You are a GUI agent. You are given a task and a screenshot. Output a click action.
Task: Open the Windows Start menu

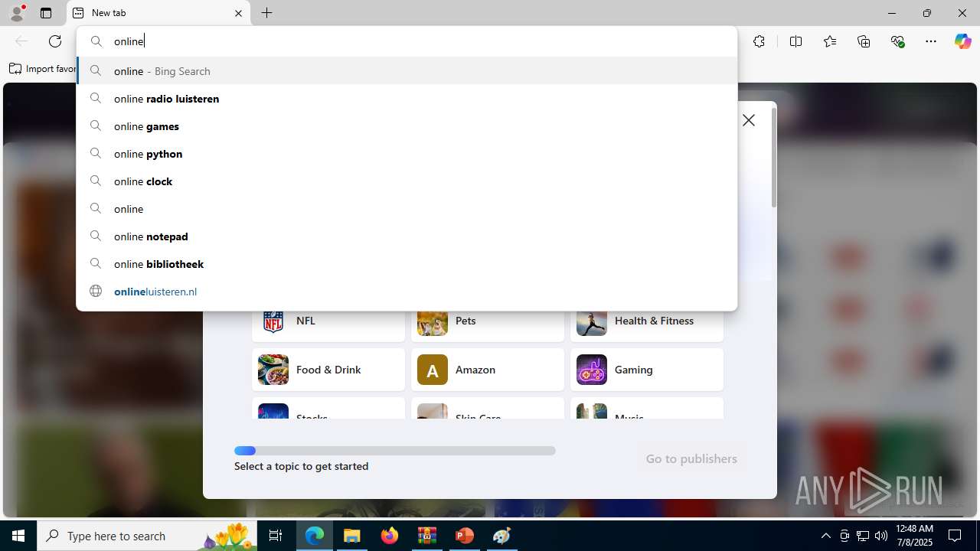click(18, 536)
